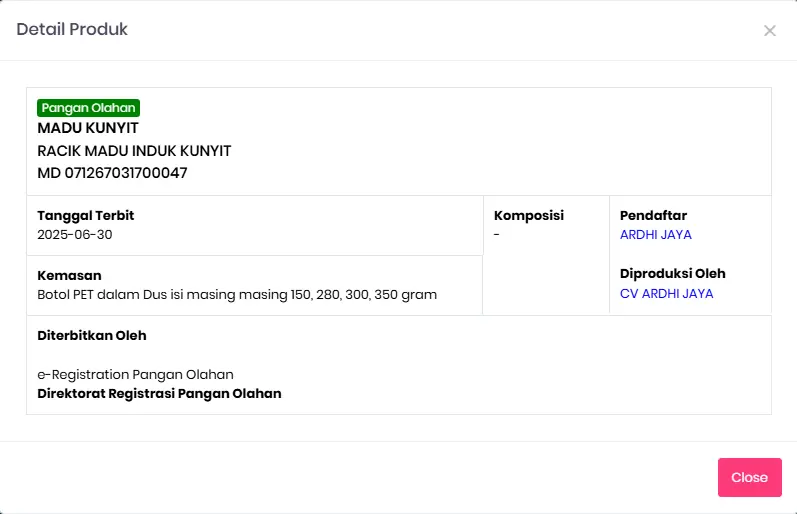Click registration number MD 071267031700047
The width and height of the screenshot is (797, 514).
[112, 173]
